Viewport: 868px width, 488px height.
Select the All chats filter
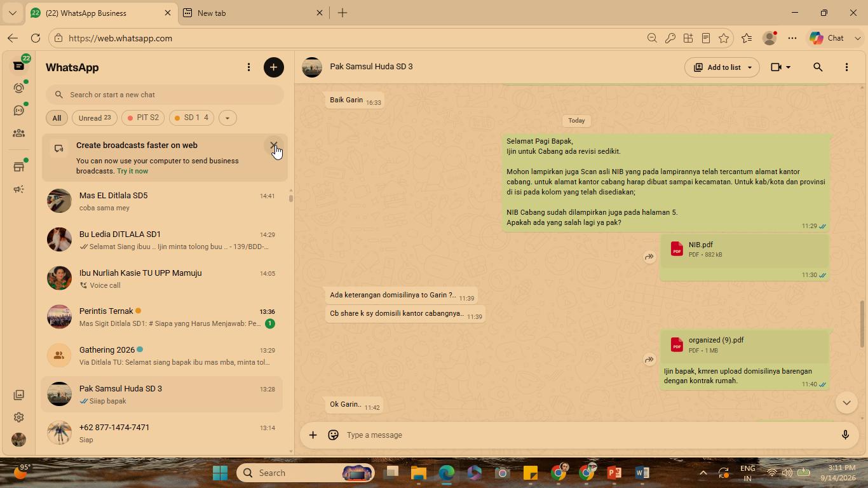point(57,118)
